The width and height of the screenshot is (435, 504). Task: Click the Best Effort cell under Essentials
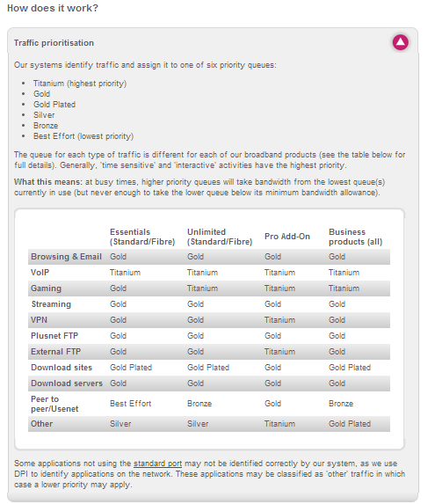[x=130, y=404]
